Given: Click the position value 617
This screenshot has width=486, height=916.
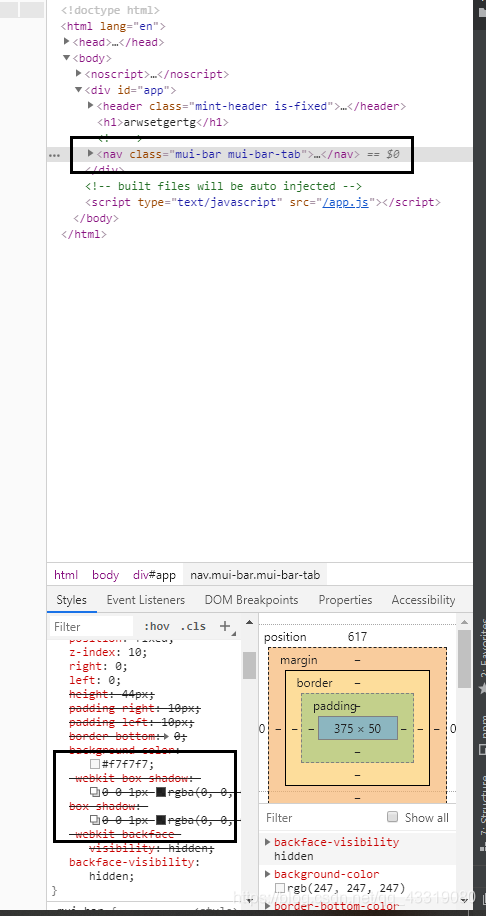Looking at the screenshot, I should [x=357, y=637].
